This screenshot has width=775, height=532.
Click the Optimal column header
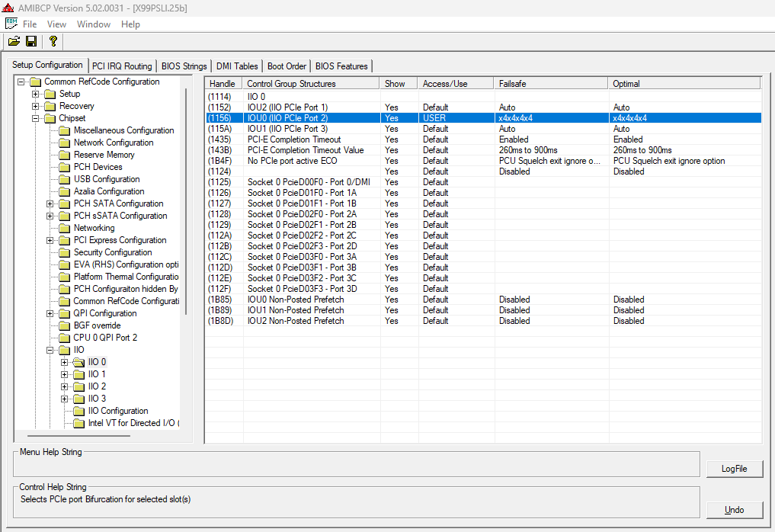click(684, 84)
